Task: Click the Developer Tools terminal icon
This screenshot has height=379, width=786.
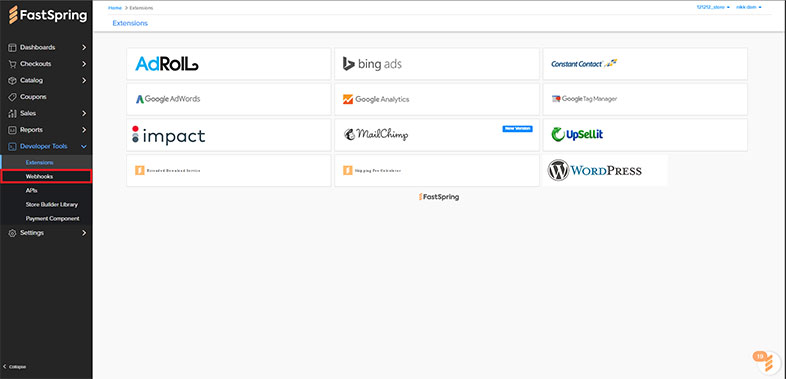Action: (x=13, y=147)
